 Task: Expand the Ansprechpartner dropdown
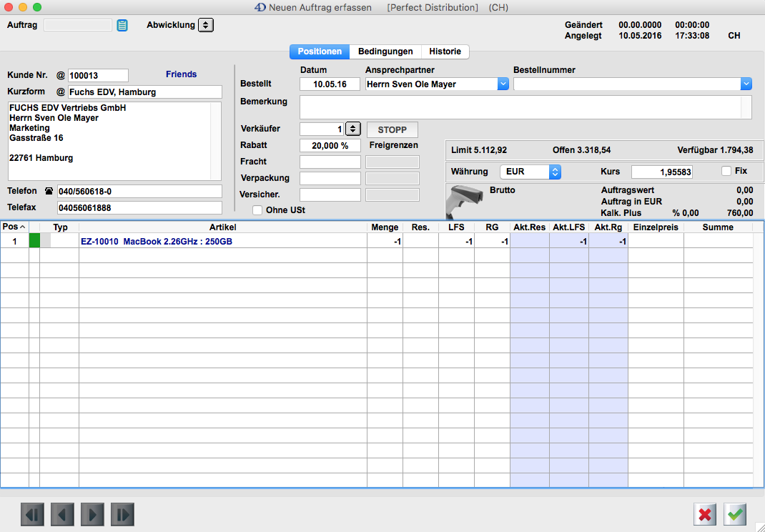(x=503, y=84)
